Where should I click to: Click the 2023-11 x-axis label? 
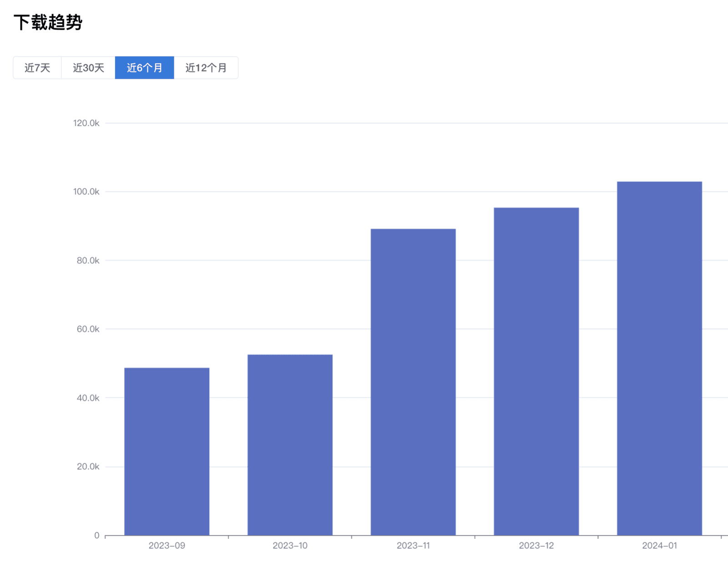point(413,546)
